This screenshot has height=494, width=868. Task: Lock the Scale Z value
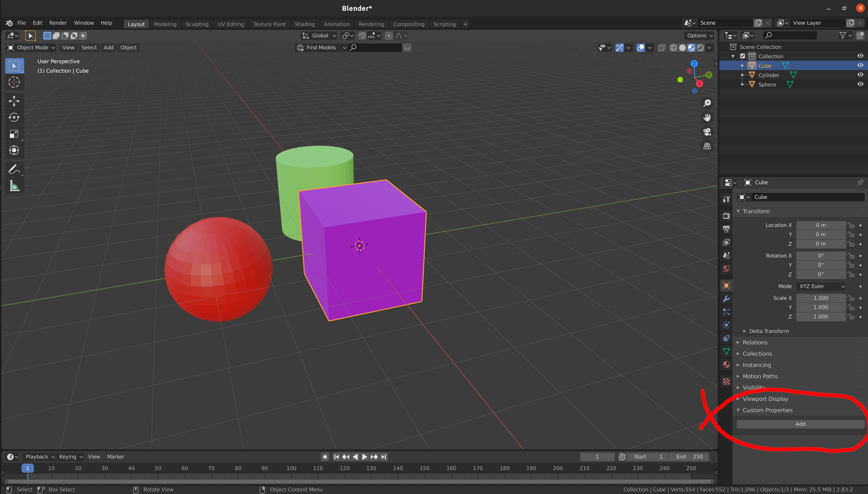(x=851, y=317)
